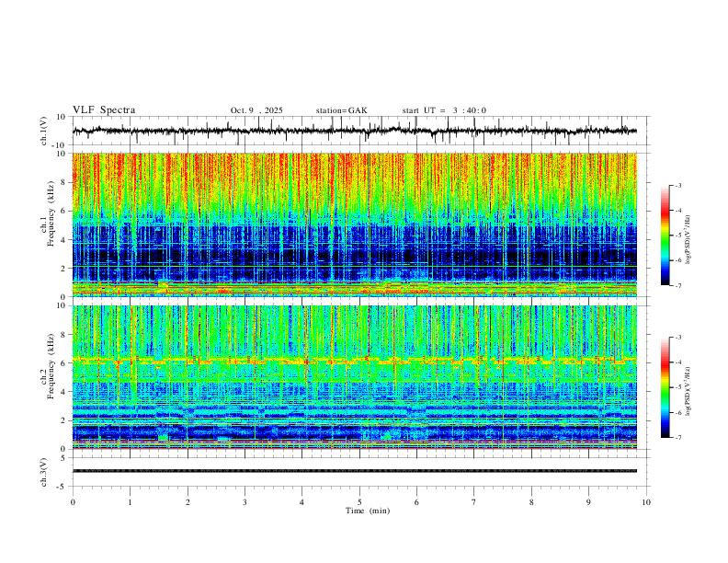Image resolution: width=728 pixels, height=563 pixels.
Task: Click the ch.1 "Frequency (kHz)" axis label
Action: (x=51, y=214)
